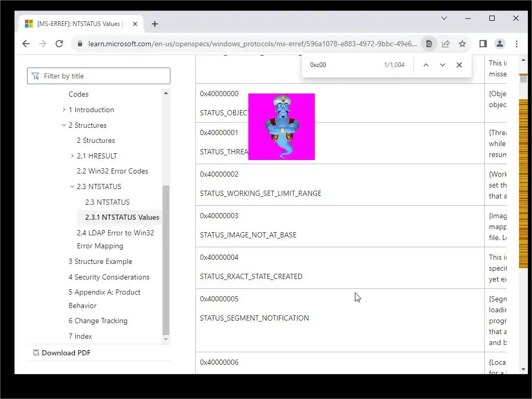Viewport: 532px width, 399px height.
Task: Click the address bar URL
Action: coord(252,44)
